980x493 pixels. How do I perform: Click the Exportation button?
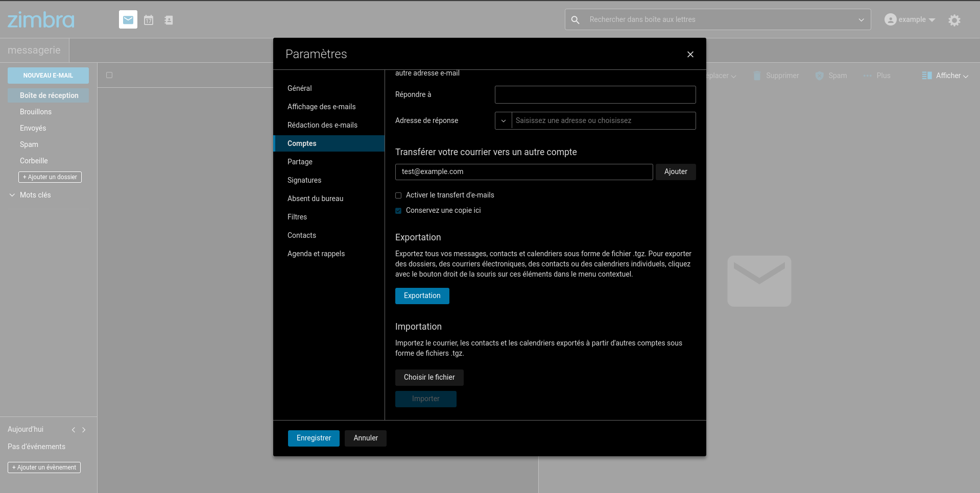pyautogui.click(x=422, y=295)
